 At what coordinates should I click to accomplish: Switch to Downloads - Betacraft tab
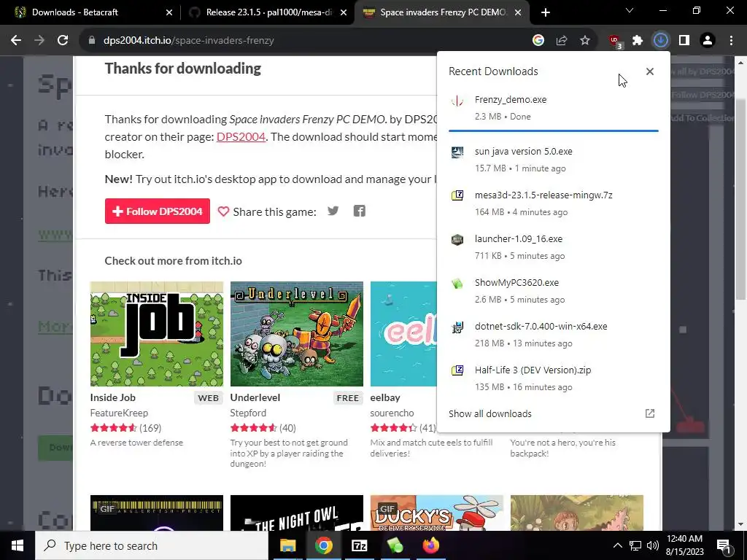(90, 12)
